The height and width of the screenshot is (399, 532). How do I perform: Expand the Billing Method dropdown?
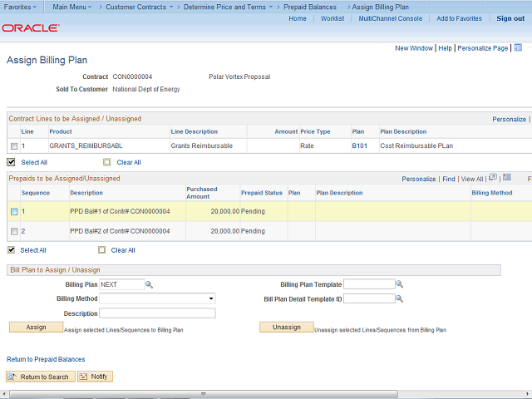(x=157, y=298)
